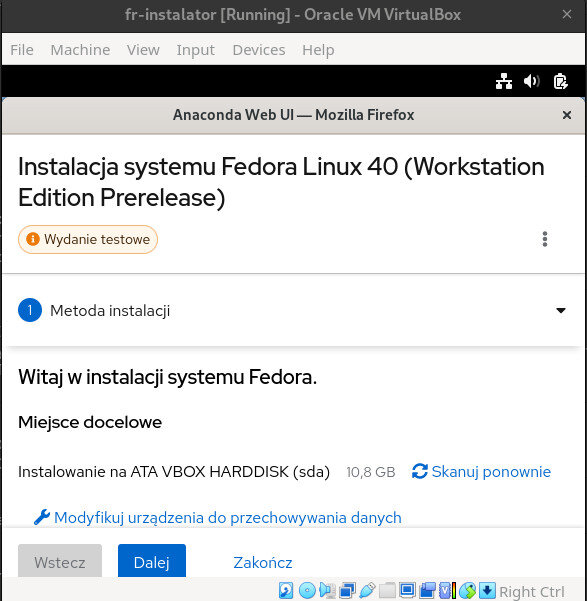
Task: Click the Dalej button
Action: [x=152, y=561]
